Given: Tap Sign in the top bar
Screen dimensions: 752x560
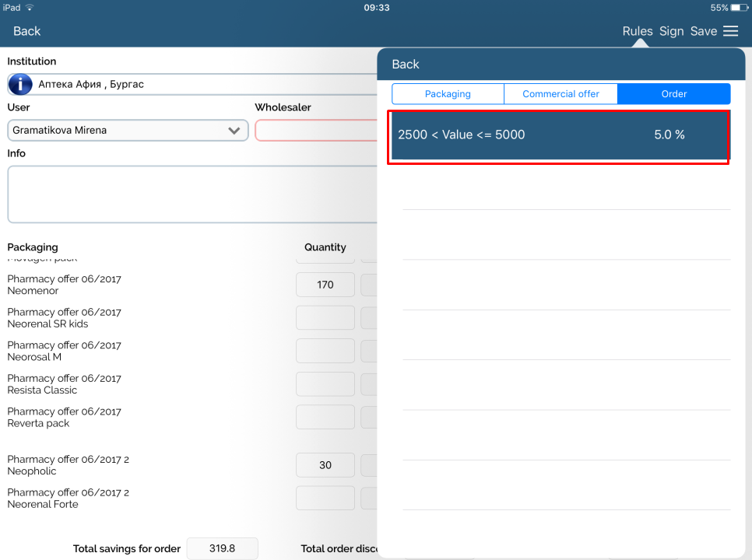Looking at the screenshot, I should coord(671,31).
